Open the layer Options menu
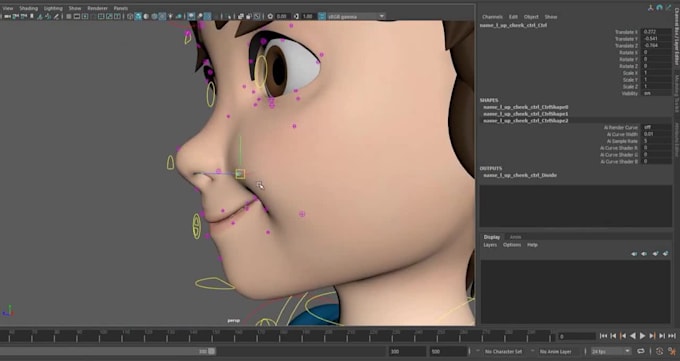 [x=512, y=245]
